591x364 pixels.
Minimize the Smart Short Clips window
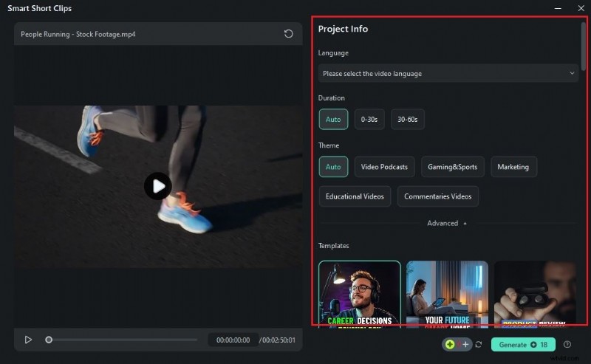[558, 8]
